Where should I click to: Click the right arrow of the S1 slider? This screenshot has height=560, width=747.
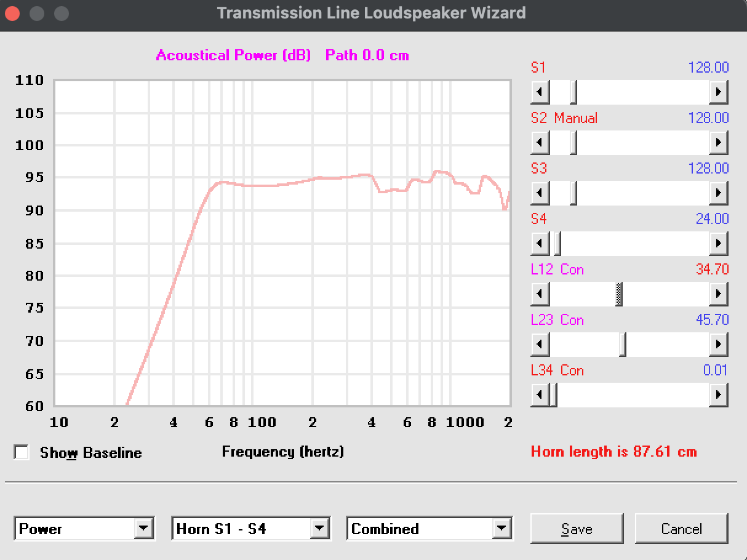(x=718, y=93)
